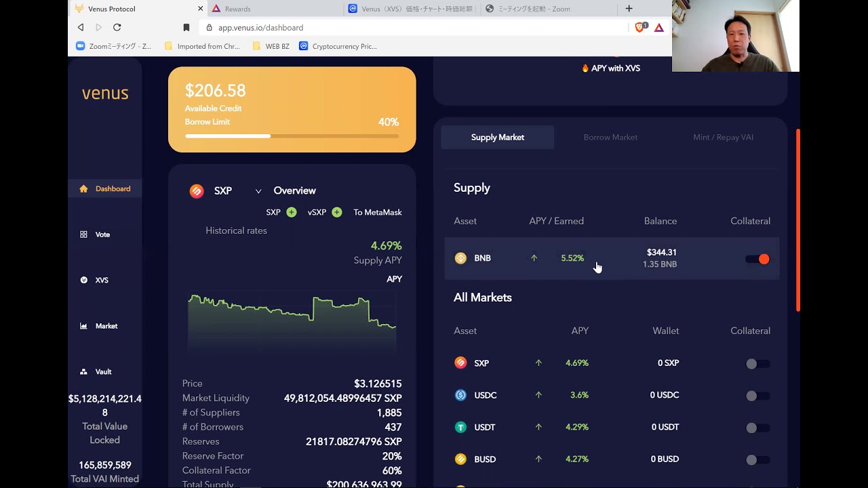The image size is (868, 488).
Task: Click the Brave Rewards triangle icon
Action: (658, 27)
